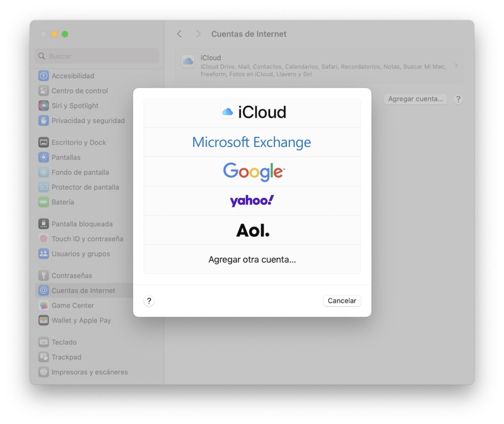Open Impresoras y escáneres printer icon
The height and width of the screenshot is (424, 504).
(x=43, y=372)
